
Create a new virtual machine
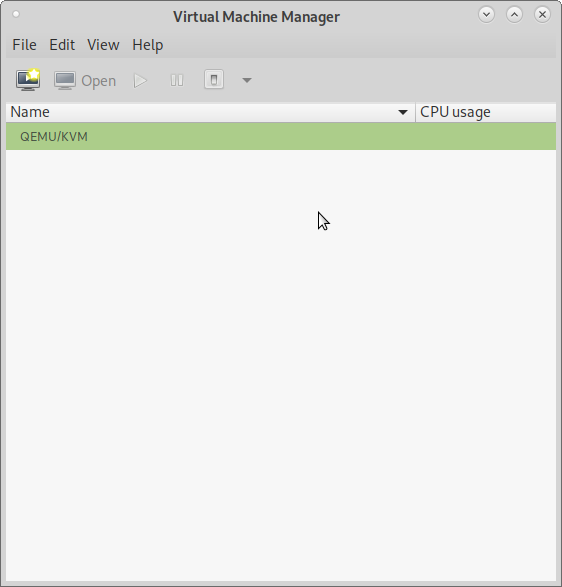click(x=28, y=80)
